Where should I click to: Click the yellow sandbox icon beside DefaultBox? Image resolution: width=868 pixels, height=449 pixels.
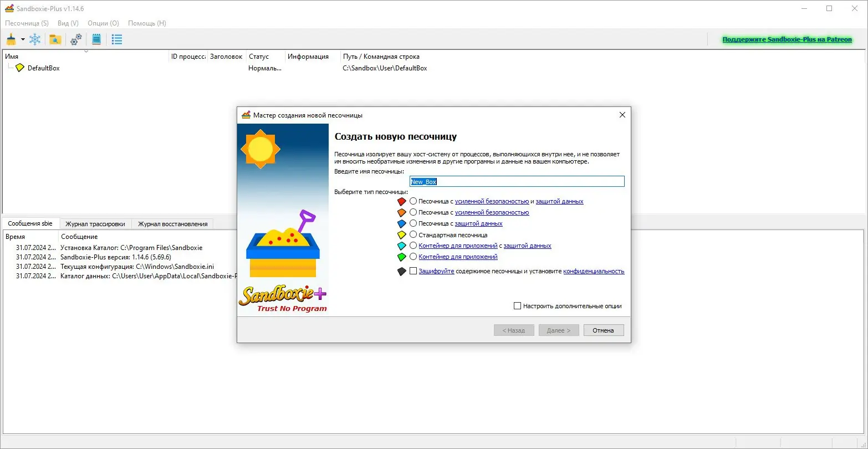(20, 68)
